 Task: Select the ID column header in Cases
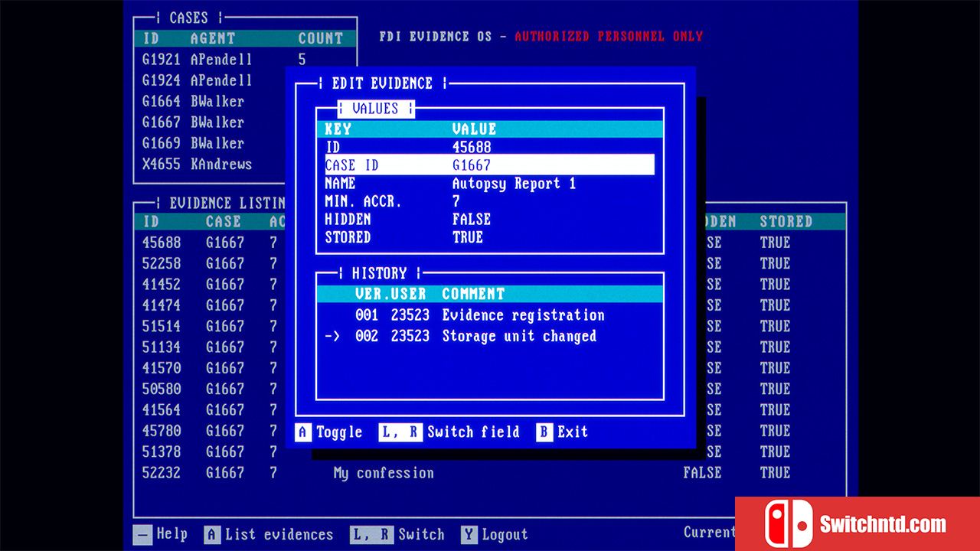click(x=151, y=38)
